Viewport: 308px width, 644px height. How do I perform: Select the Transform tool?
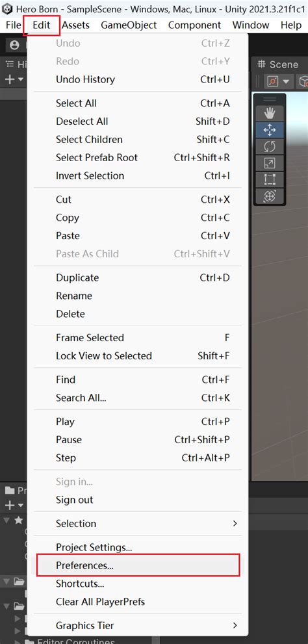point(270,196)
